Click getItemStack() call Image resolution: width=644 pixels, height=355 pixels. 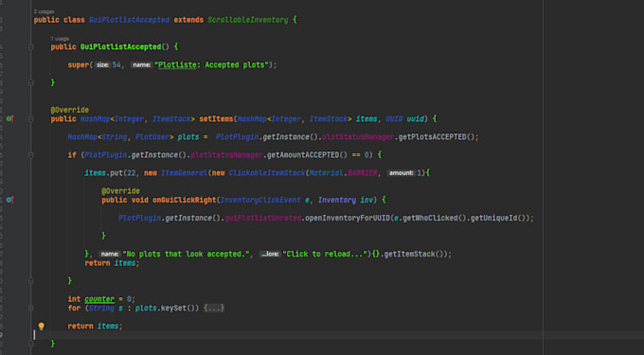tap(413, 254)
